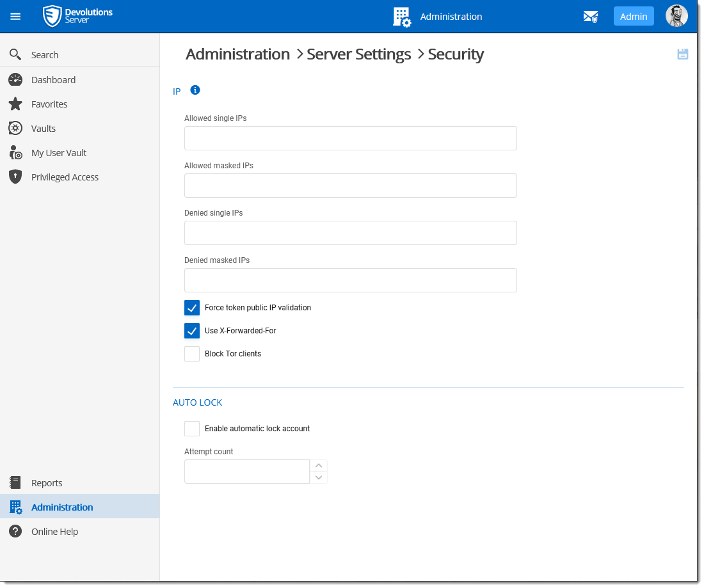The width and height of the screenshot is (704, 588).
Task: Increment Attempt count using up arrow
Action: tap(318, 465)
